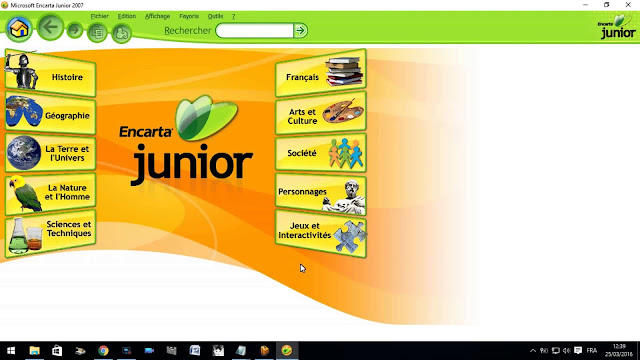Click the screen recorder taskbar icon
The height and width of the screenshot is (360, 640).
point(127,351)
